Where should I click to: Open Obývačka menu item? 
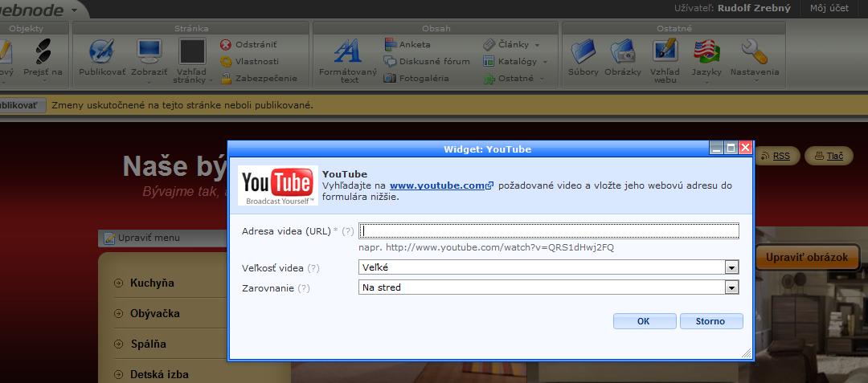pos(155,313)
